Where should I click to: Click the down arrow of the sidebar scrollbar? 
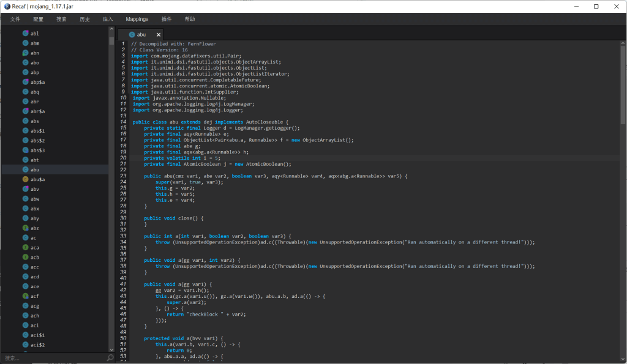(112, 349)
